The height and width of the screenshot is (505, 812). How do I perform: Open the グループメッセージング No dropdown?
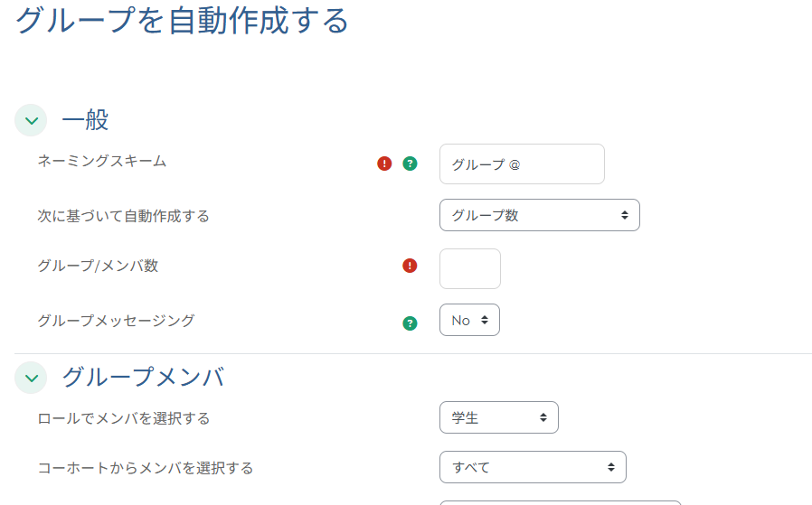469,320
